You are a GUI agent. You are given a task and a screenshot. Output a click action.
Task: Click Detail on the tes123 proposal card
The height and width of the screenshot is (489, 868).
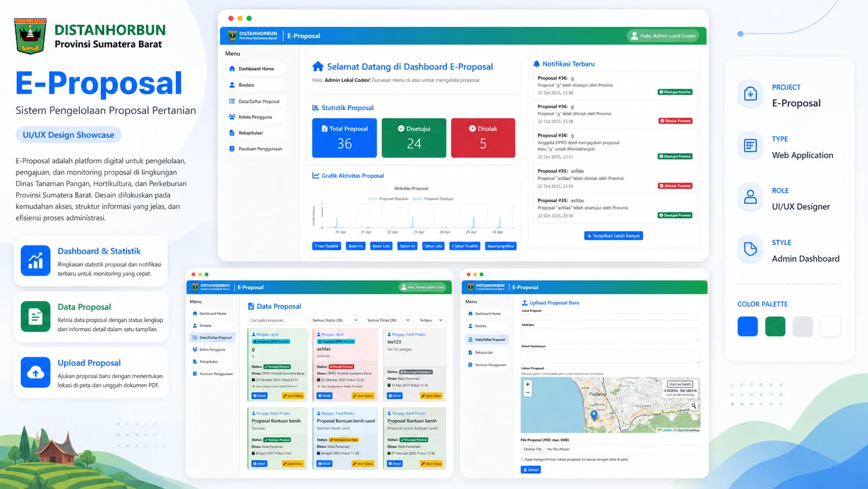395,396
